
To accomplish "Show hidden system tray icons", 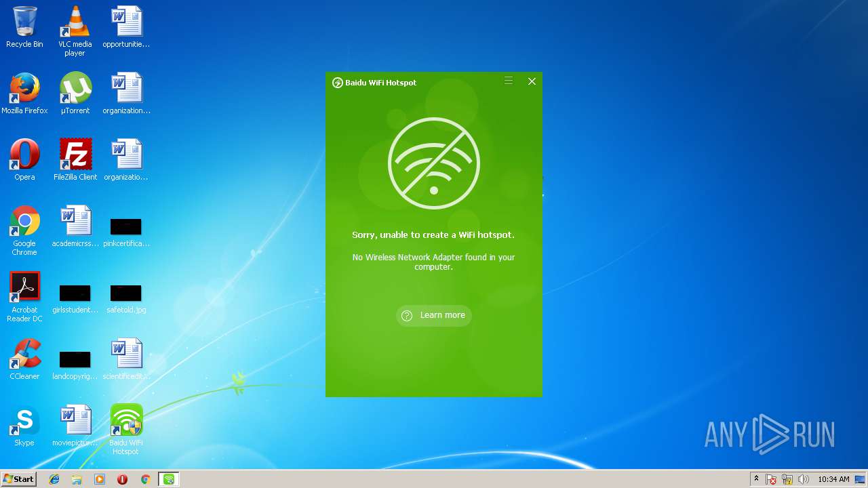I will coord(756,479).
